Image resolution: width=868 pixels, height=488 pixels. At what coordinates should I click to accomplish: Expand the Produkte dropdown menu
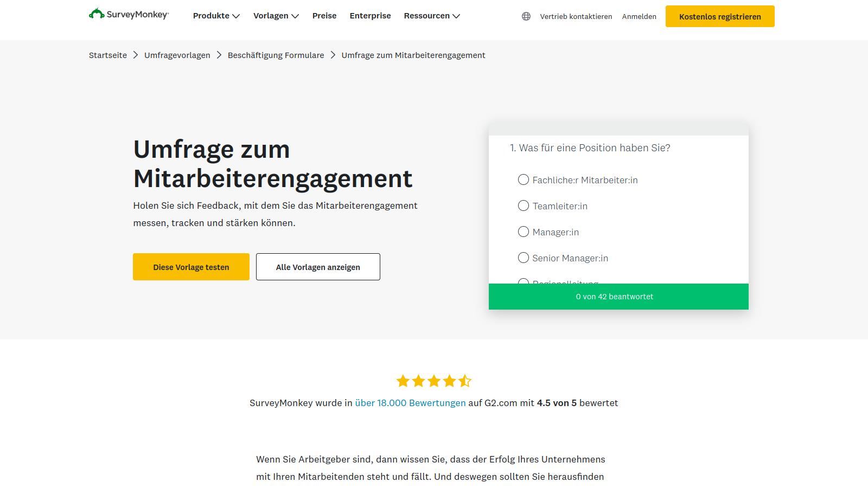[216, 16]
